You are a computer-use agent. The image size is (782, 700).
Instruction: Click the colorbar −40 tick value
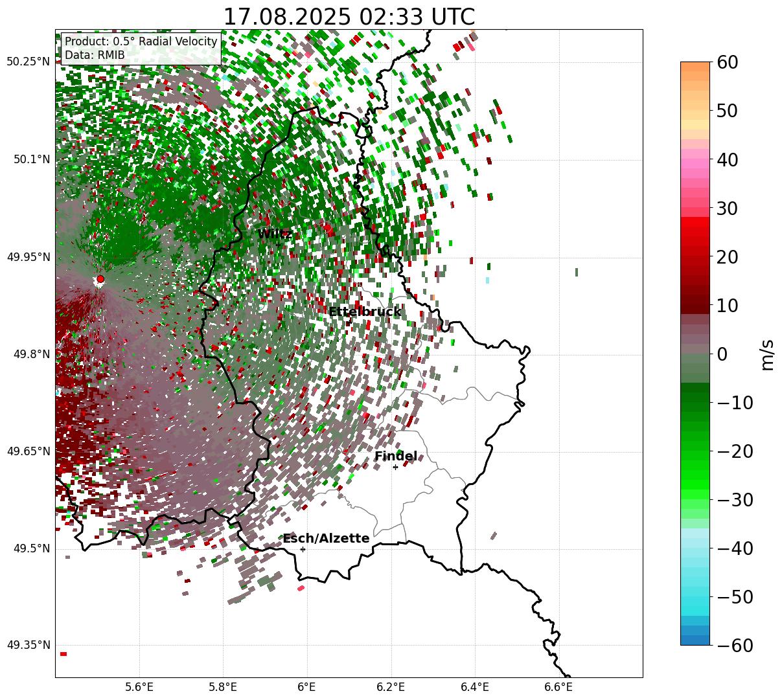(x=735, y=548)
